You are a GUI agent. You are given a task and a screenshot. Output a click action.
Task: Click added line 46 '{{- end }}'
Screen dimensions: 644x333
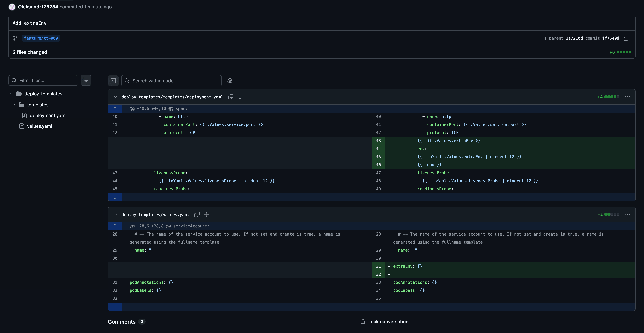[x=503, y=165]
